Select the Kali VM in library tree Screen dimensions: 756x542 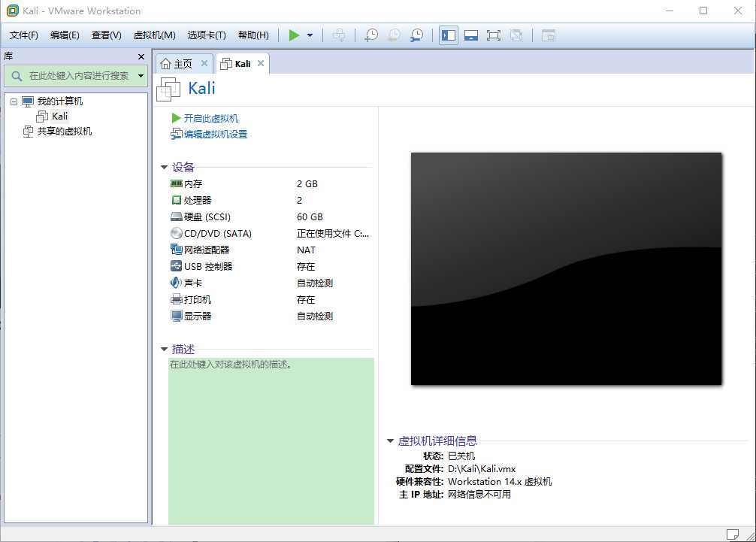[x=60, y=117]
